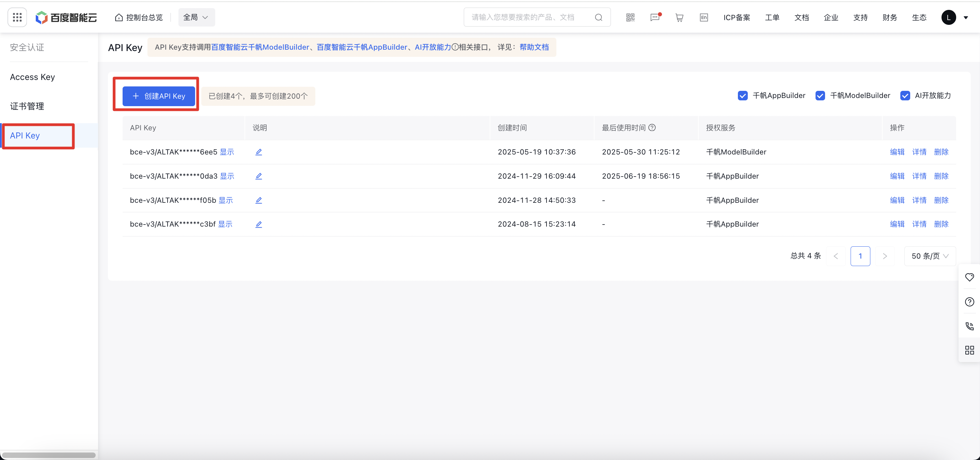Image resolution: width=980 pixels, height=460 pixels.
Task: Click 详情 for key 6ee5
Action: click(x=919, y=152)
